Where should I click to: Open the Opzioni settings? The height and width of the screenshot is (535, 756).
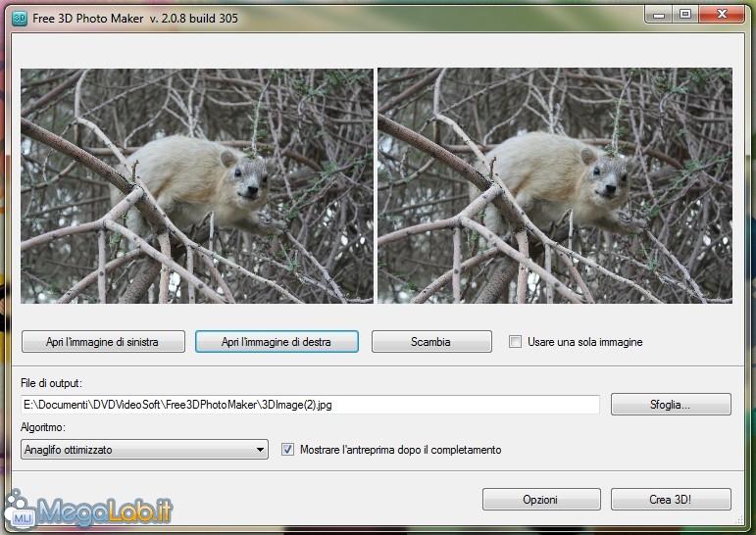(x=541, y=500)
